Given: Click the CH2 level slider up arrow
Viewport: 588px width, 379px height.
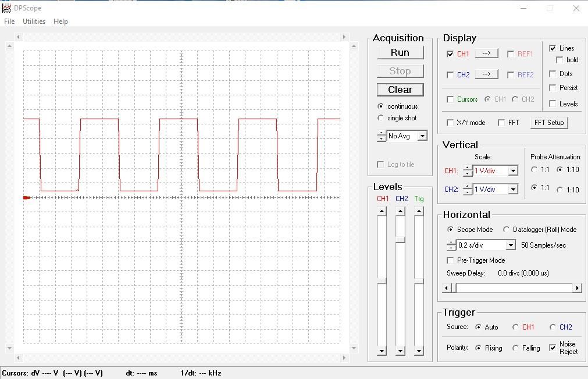Looking at the screenshot, I should pos(401,212).
